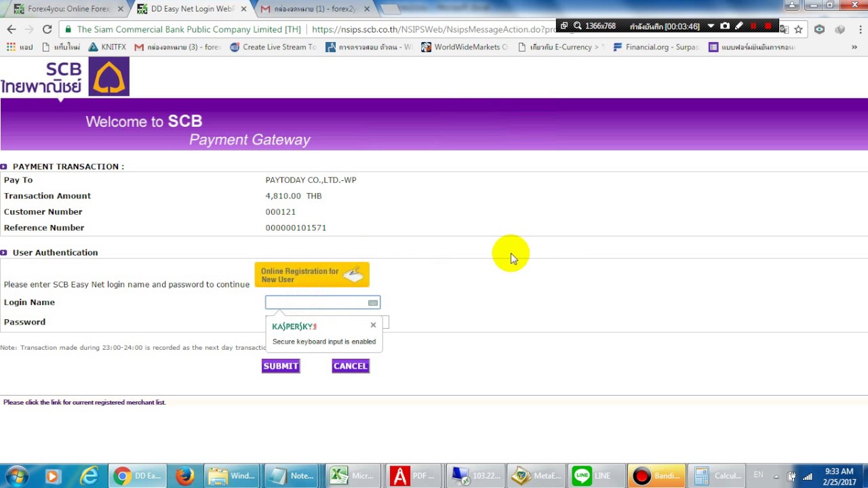Click the registered merchant list link
868x488 pixels.
tap(84, 403)
